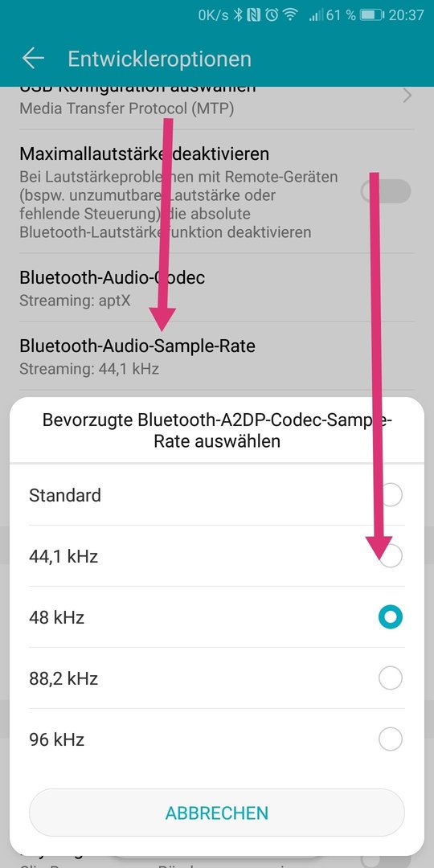Tap the Bluetooth status bar icon
This screenshot has width=434, height=868.
click(x=238, y=15)
